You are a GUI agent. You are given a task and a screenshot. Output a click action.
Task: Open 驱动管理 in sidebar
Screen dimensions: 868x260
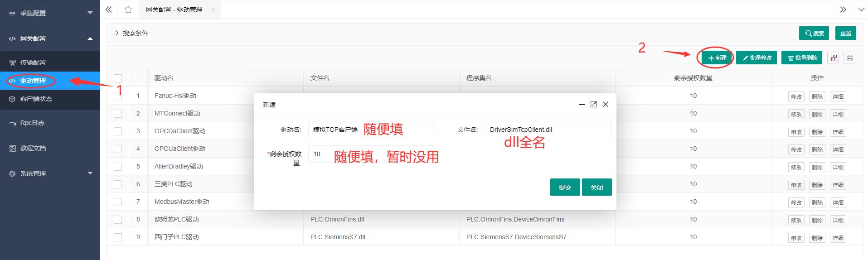50,81
